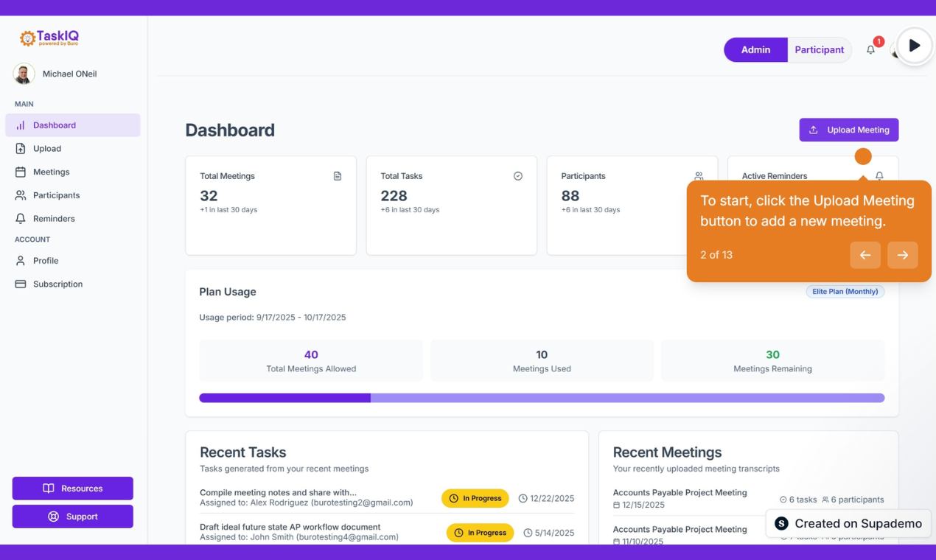Click the TaskIQ logo
This screenshot has height=560, width=936.
(48, 37)
